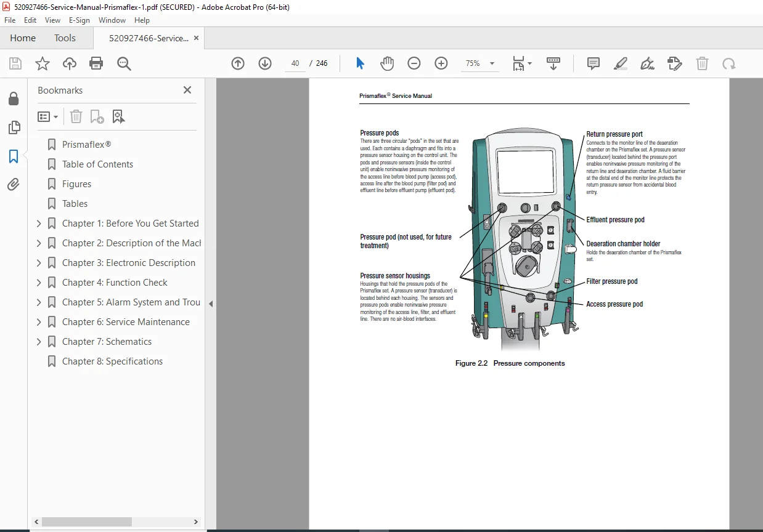Screen dimensions: 763x532
Task: Open the Figures bookmark
Action: [76, 184]
